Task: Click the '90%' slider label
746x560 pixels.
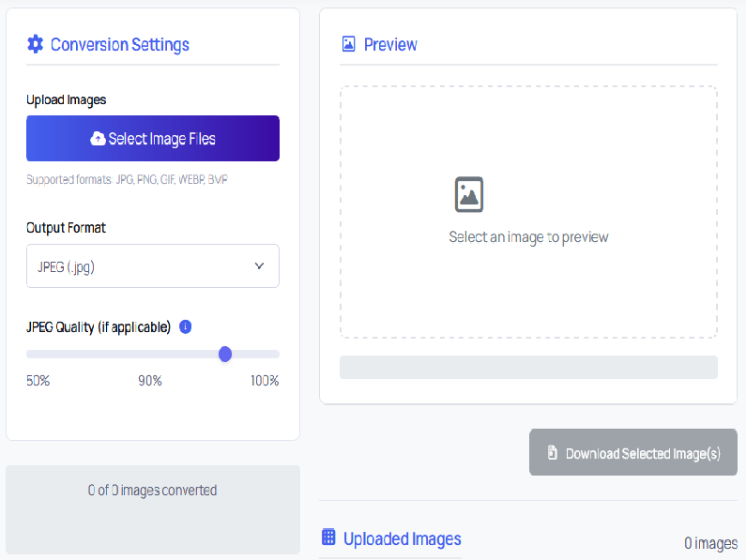Action: click(150, 381)
